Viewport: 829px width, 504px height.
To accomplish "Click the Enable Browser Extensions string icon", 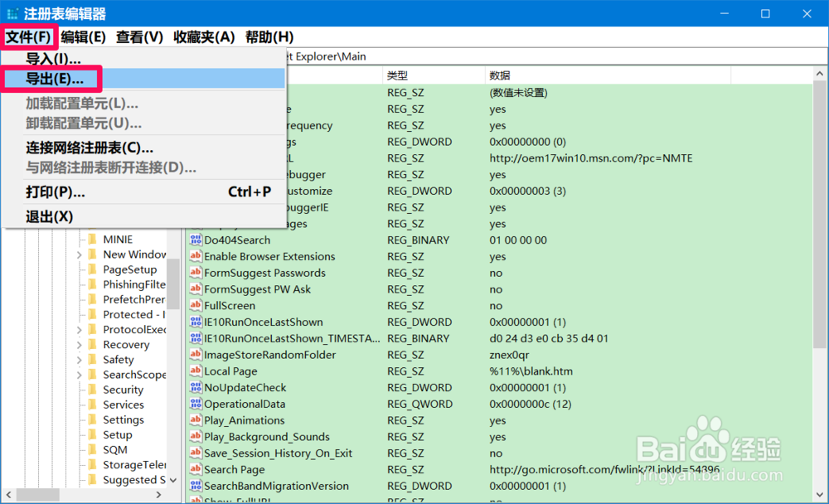I will pyautogui.click(x=196, y=256).
